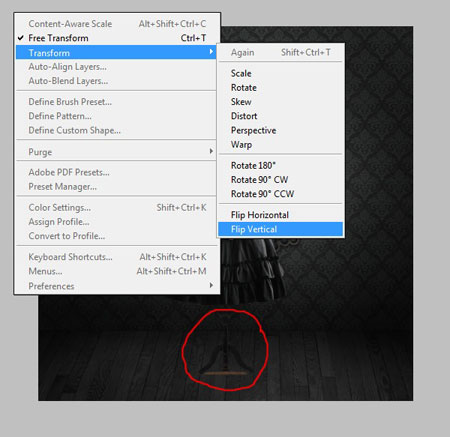Open Preset Manager...
Viewport: 450px width, 437px height.
(117, 187)
